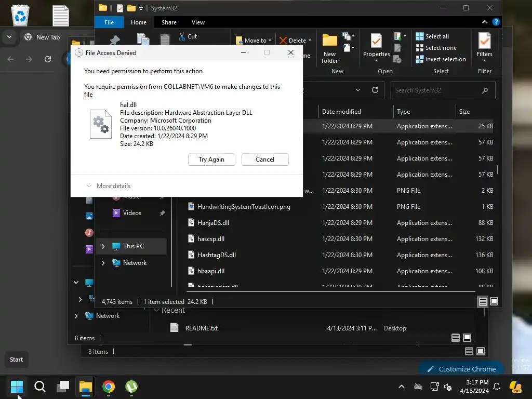Click File Explorer on the taskbar
The width and height of the screenshot is (532, 399).
[86, 387]
